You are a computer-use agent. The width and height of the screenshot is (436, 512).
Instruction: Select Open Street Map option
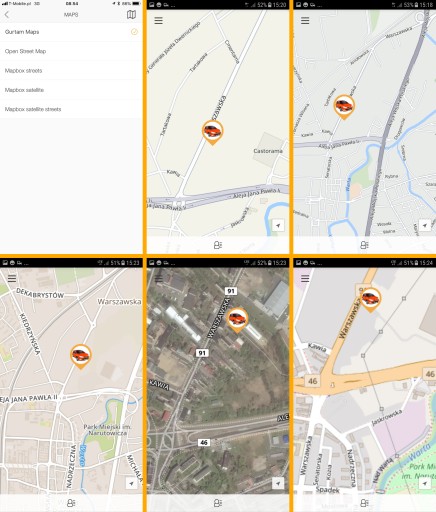(x=71, y=51)
